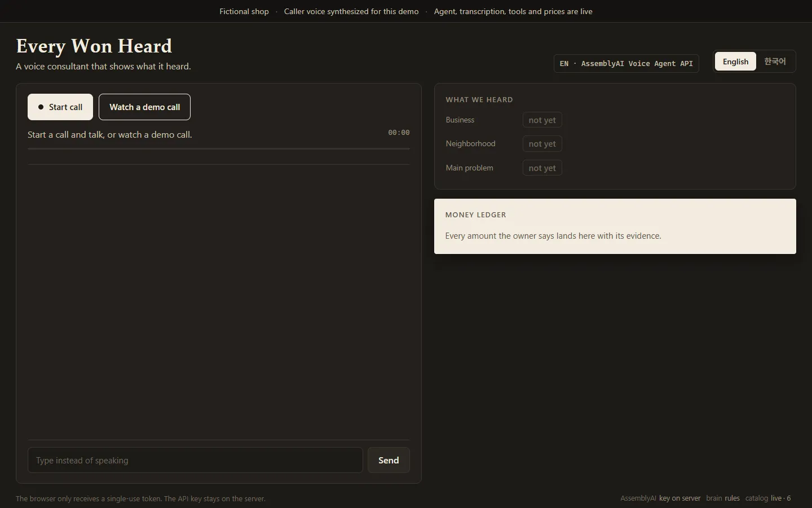Watch a demo call
Image resolution: width=812 pixels, height=508 pixels.
144,107
